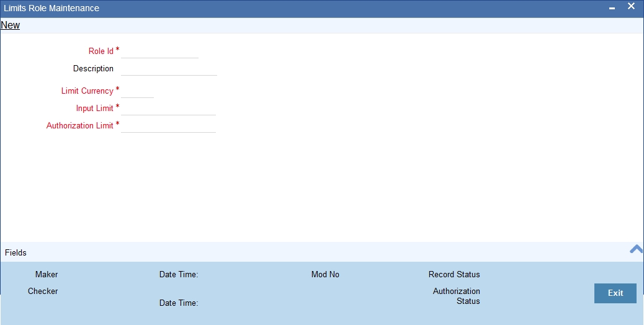Click the Mod No label
Viewport: 644px width, 325px height.
(325, 275)
